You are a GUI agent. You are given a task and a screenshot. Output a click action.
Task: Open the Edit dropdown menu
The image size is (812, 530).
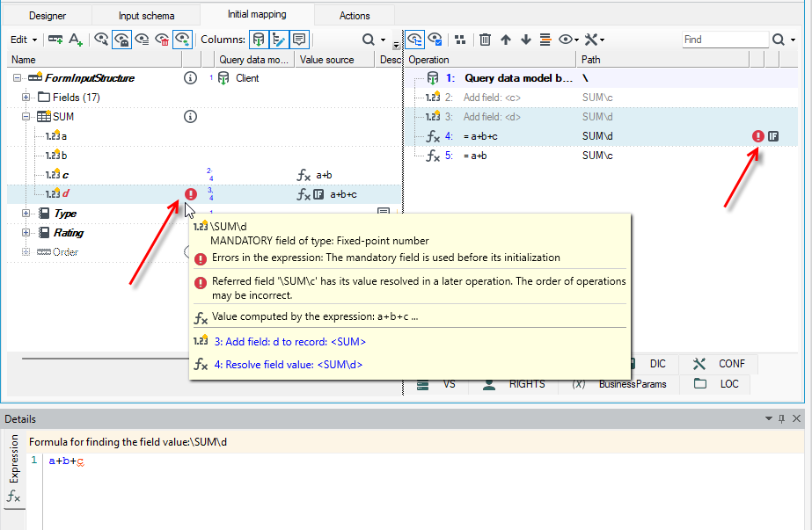pyautogui.click(x=24, y=40)
